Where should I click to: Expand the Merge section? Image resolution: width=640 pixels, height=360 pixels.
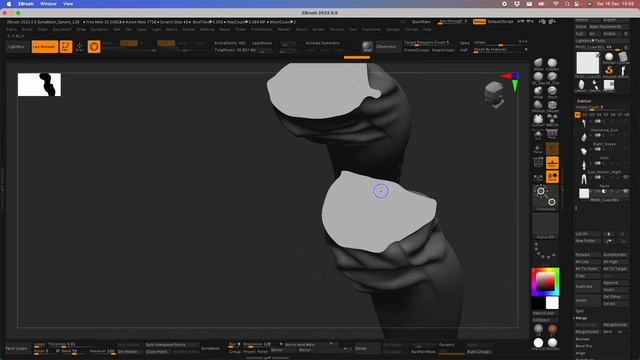point(581,318)
